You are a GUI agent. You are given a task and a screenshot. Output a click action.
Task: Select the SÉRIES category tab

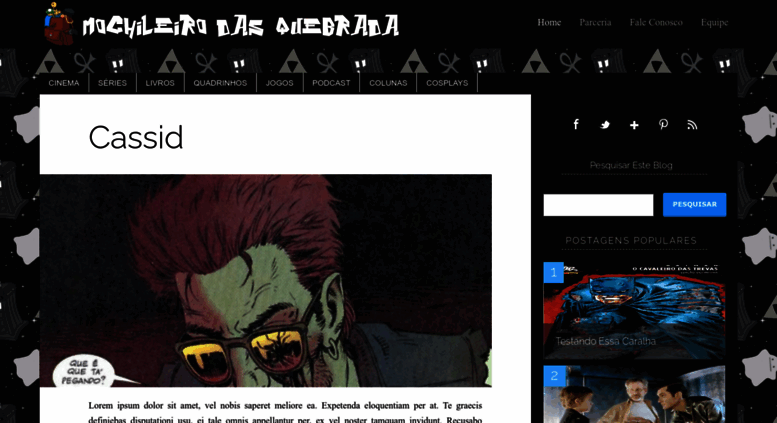click(x=112, y=83)
